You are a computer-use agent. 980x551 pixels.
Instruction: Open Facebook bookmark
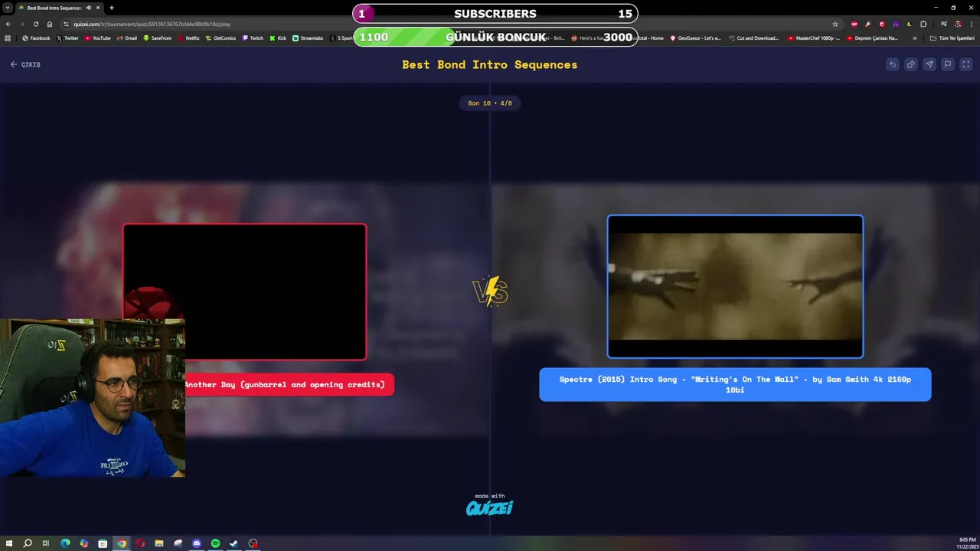(36, 38)
